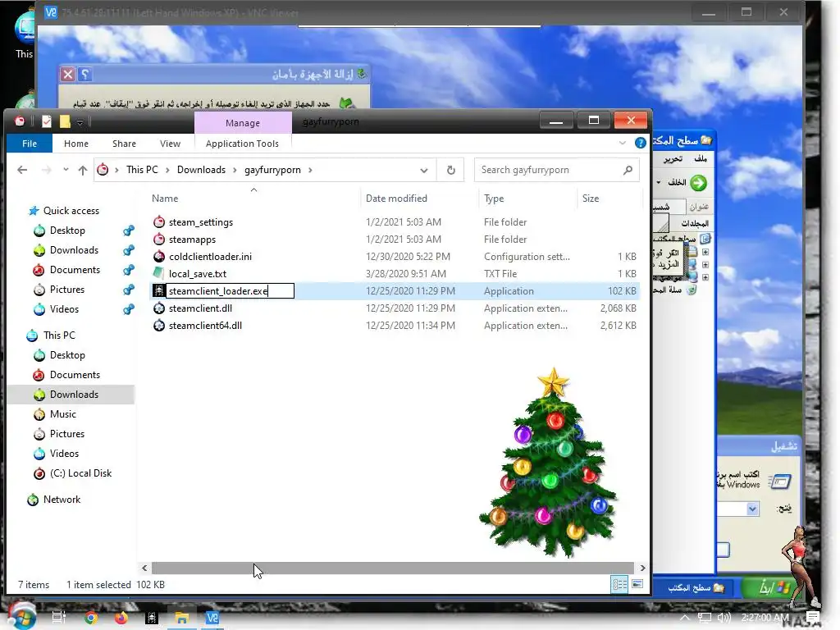Open the Application Tools tab
The width and height of the screenshot is (840, 630).
[242, 144]
